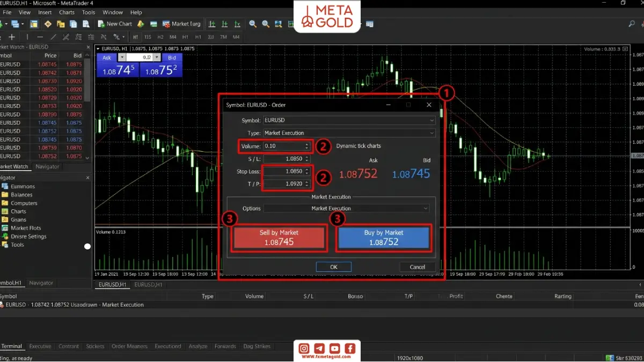Screen dimensions: 644x362
Task: Click the line chart style icon
Action: coord(238,24)
